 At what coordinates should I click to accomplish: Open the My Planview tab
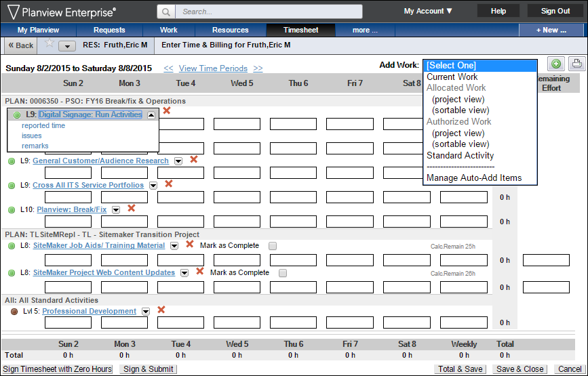[x=38, y=30]
